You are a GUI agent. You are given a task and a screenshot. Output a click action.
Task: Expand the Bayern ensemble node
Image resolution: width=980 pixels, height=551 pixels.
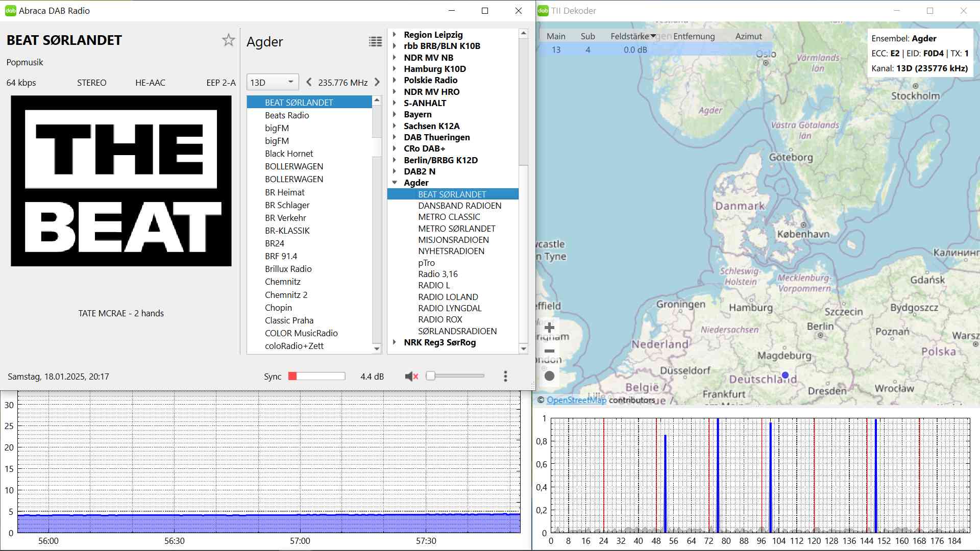click(395, 114)
